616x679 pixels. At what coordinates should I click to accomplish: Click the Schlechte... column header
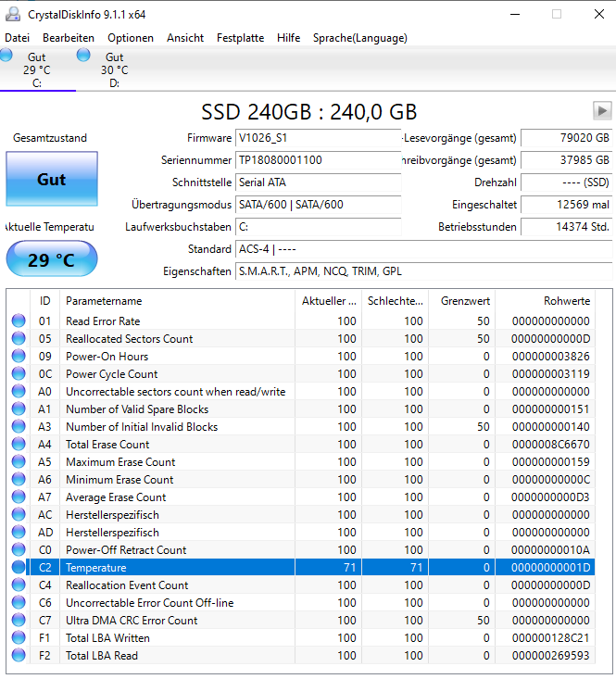point(396,301)
